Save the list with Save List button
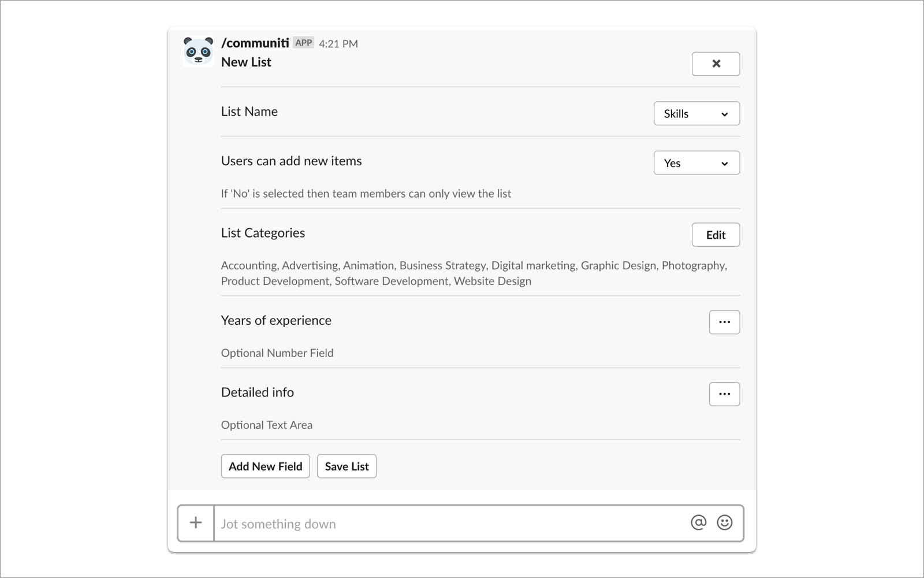Screen dimensions: 924x578 click(x=346, y=466)
